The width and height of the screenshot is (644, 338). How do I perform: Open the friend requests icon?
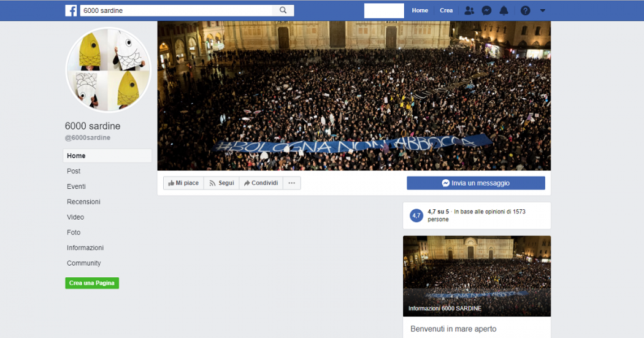pyautogui.click(x=469, y=10)
